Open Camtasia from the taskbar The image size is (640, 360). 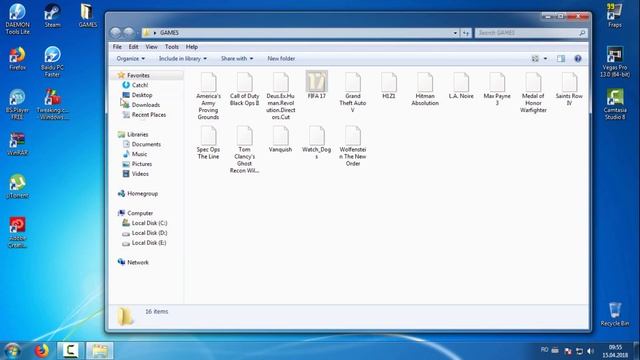coord(71,350)
